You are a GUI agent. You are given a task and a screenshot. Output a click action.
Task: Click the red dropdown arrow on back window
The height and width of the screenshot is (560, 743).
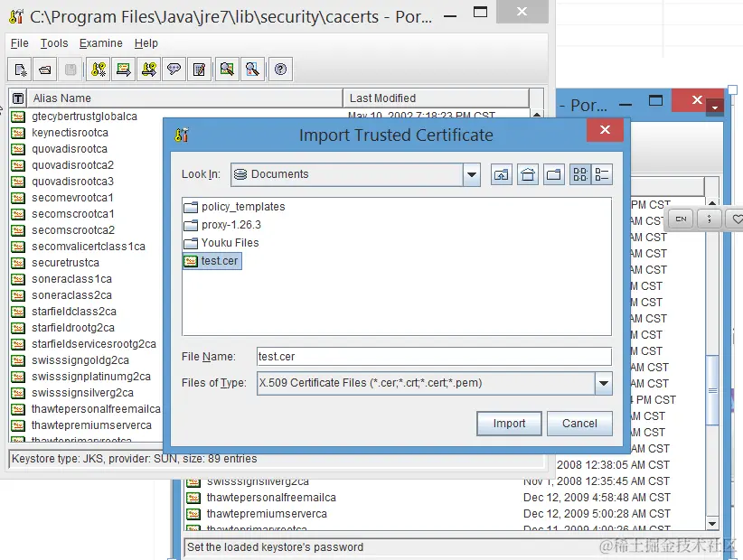(715, 107)
